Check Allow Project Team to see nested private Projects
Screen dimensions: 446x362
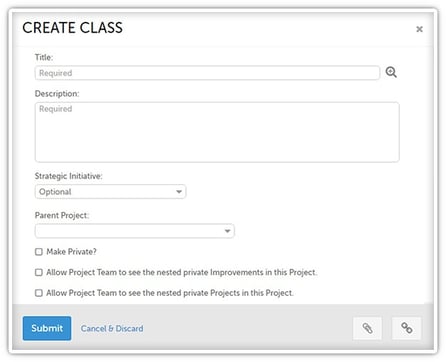39,293
